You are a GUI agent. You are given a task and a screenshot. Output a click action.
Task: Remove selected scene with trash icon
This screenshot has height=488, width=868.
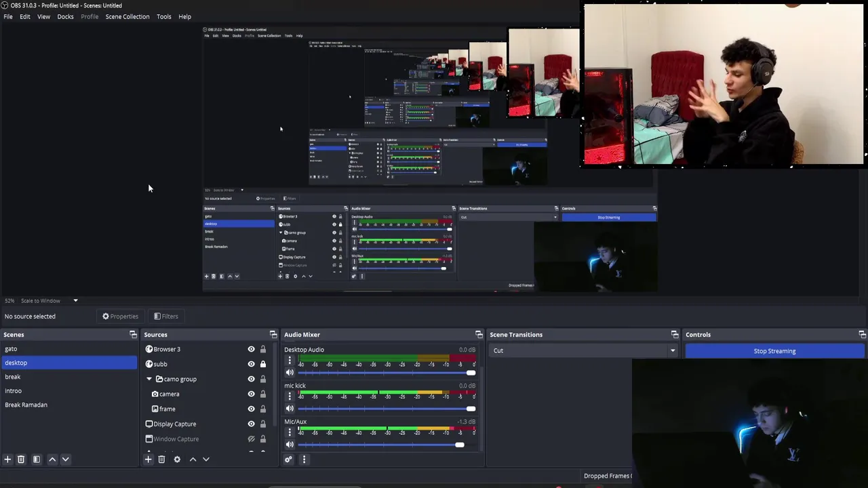coord(21,459)
